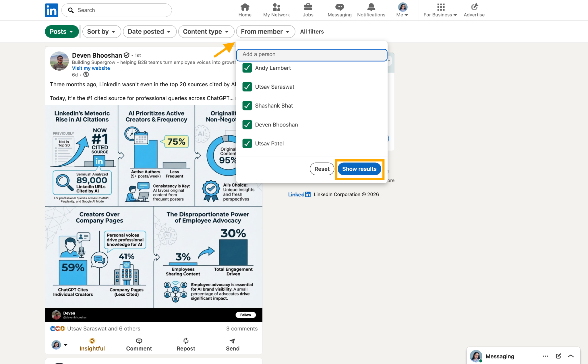Open the Content type dropdown
The image size is (588, 364).
[x=206, y=32]
